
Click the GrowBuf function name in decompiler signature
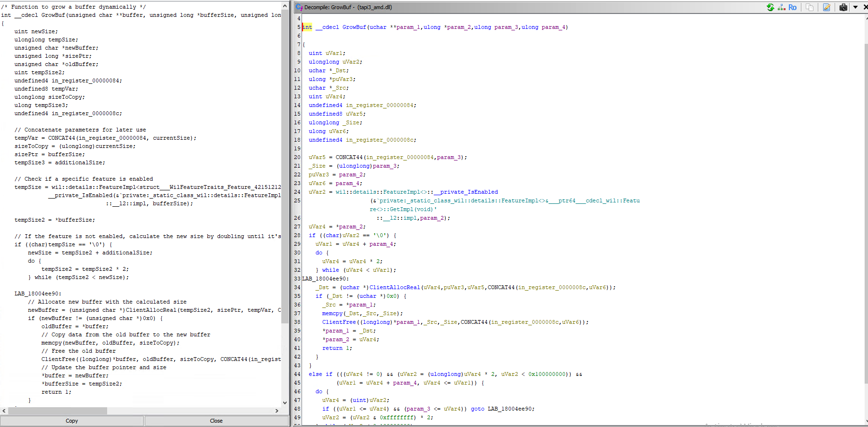click(x=354, y=27)
